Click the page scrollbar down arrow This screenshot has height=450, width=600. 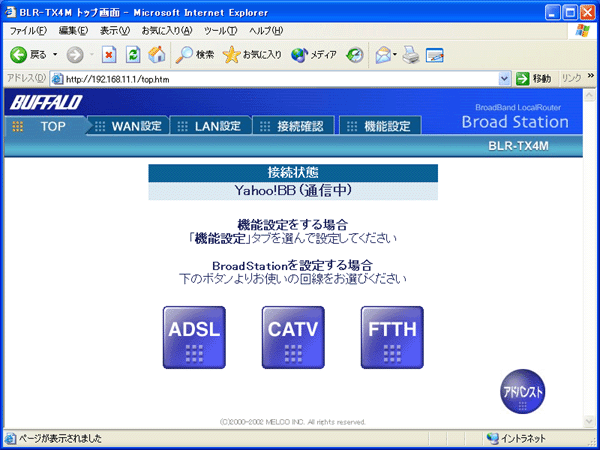[589, 421]
